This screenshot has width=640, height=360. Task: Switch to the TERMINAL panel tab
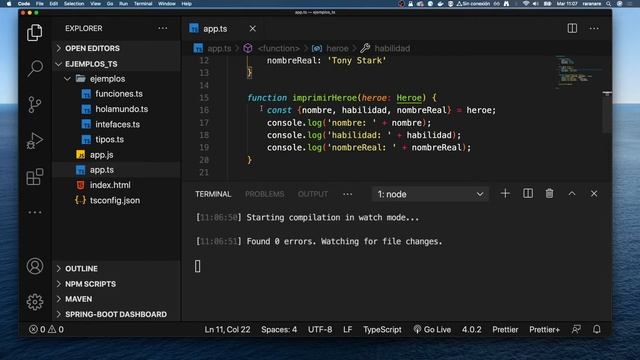click(213, 194)
